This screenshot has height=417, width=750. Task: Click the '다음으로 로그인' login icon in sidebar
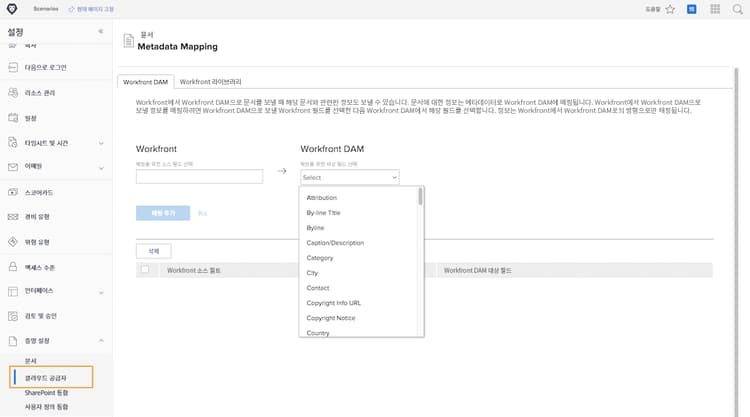click(13, 67)
